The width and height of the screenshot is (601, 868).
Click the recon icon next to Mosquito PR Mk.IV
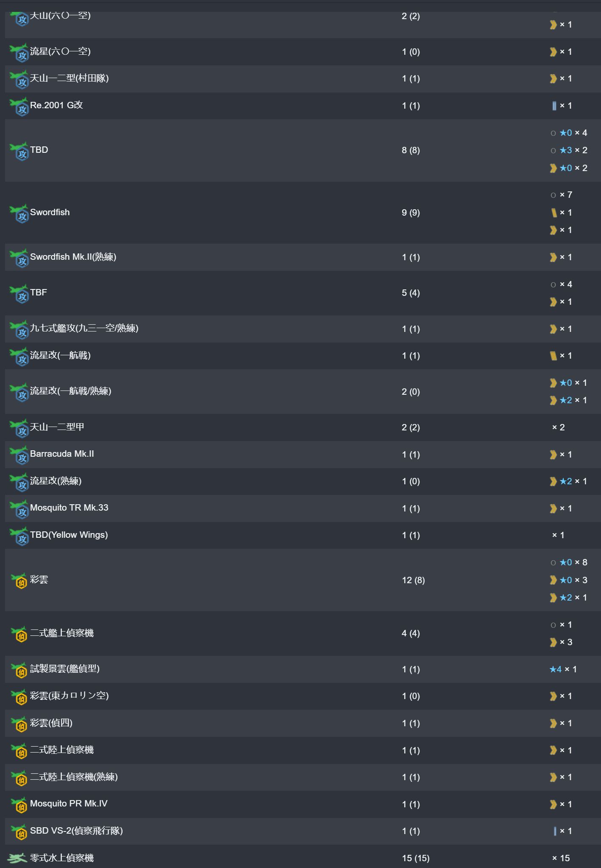click(x=19, y=804)
